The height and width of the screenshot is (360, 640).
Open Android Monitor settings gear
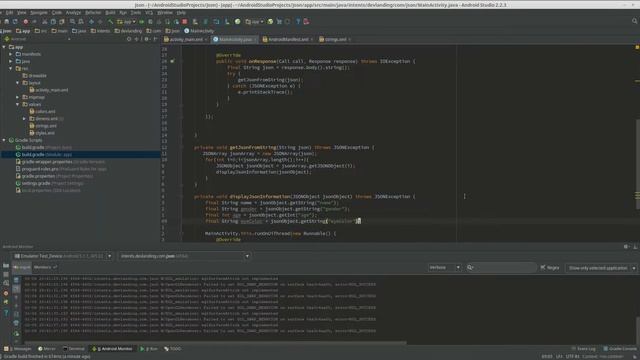click(x=626, y=247)
